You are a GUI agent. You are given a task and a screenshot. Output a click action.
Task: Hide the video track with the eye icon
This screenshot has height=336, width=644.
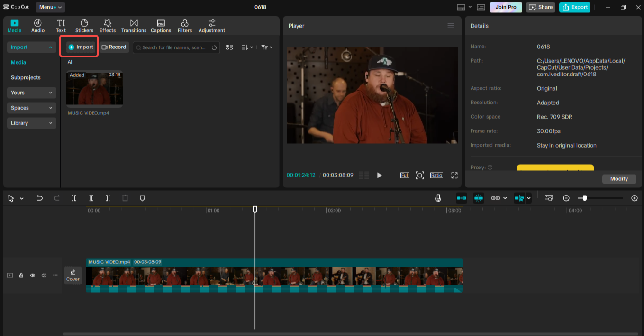tap(32, 275)
